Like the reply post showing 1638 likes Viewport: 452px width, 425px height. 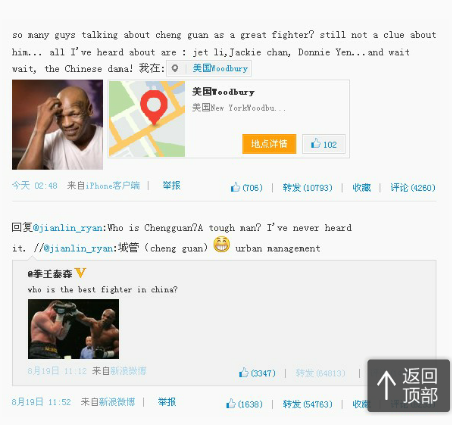[x=244, y=404]
